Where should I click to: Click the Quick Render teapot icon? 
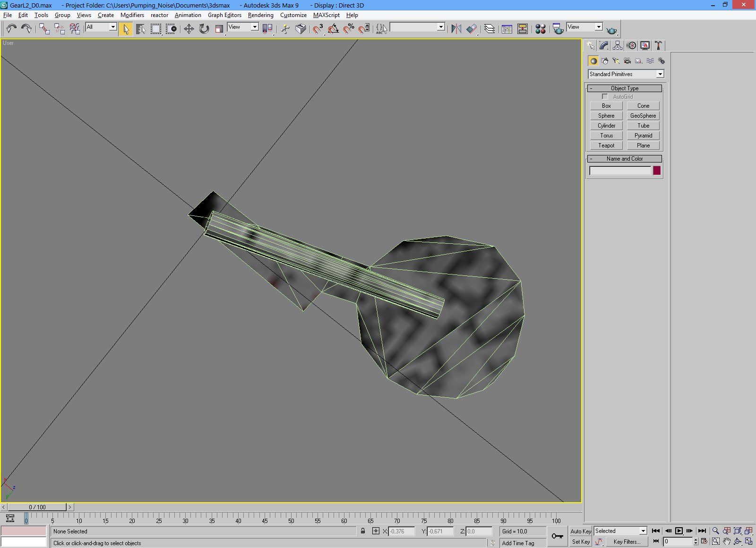click(x=611, y=30)
